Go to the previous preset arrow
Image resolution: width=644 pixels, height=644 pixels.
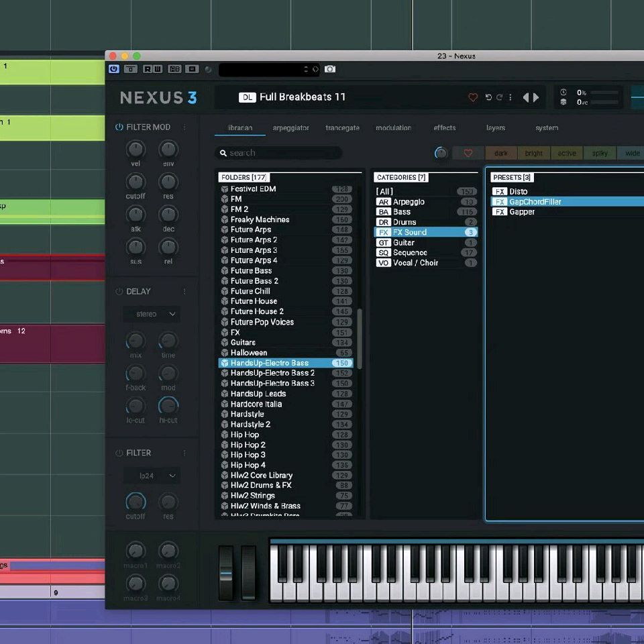click(526, 97)
